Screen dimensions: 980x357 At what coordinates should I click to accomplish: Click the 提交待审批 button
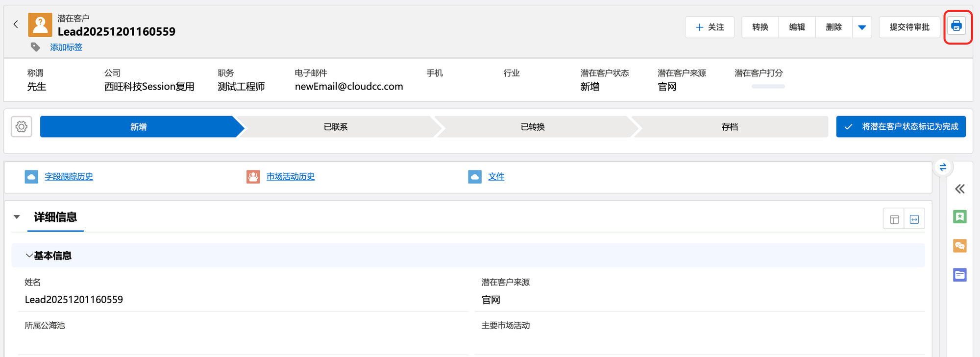click(909, 27)
